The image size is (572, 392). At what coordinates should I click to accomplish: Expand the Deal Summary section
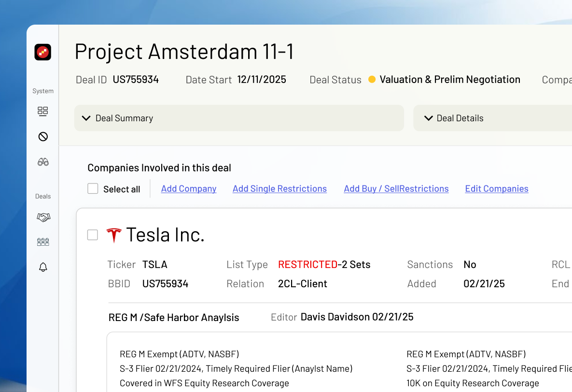[x=239, y=118]
